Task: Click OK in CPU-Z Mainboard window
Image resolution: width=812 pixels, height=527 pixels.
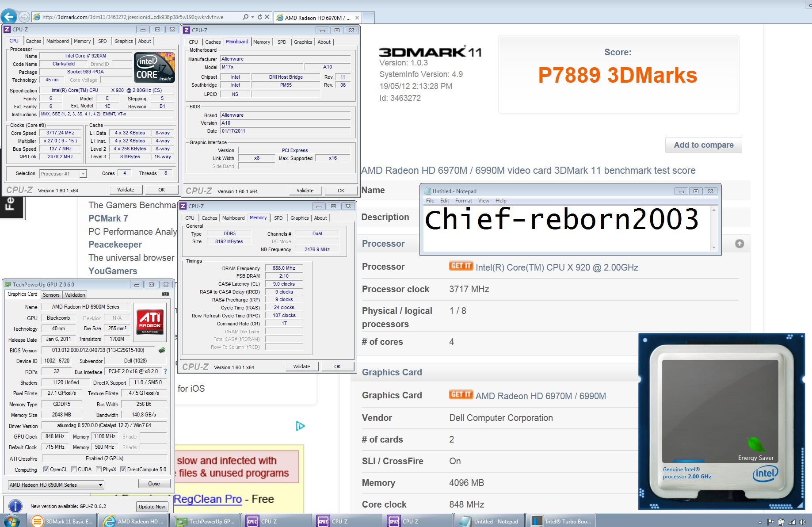Action: point(341,191)
